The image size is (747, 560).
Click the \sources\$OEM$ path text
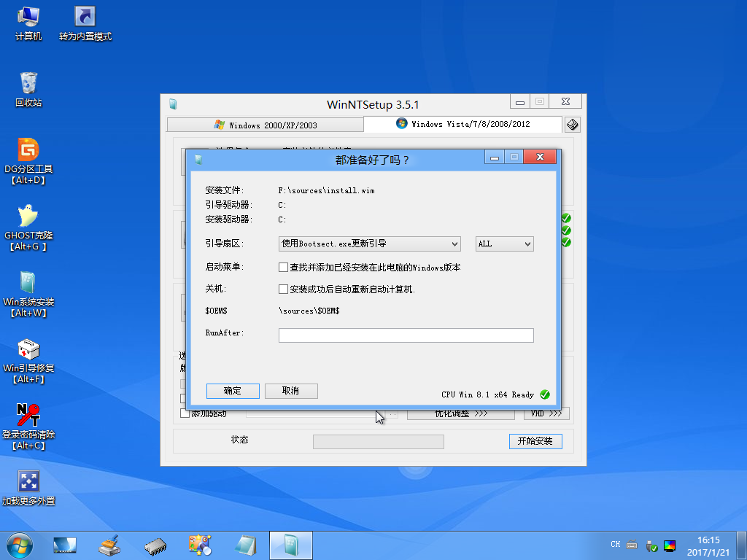coord(309,311)
